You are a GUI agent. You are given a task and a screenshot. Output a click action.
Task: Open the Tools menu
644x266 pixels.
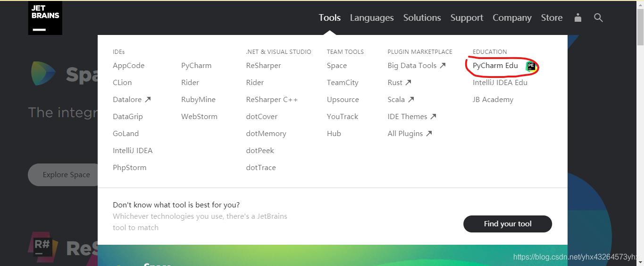(329, 18)
